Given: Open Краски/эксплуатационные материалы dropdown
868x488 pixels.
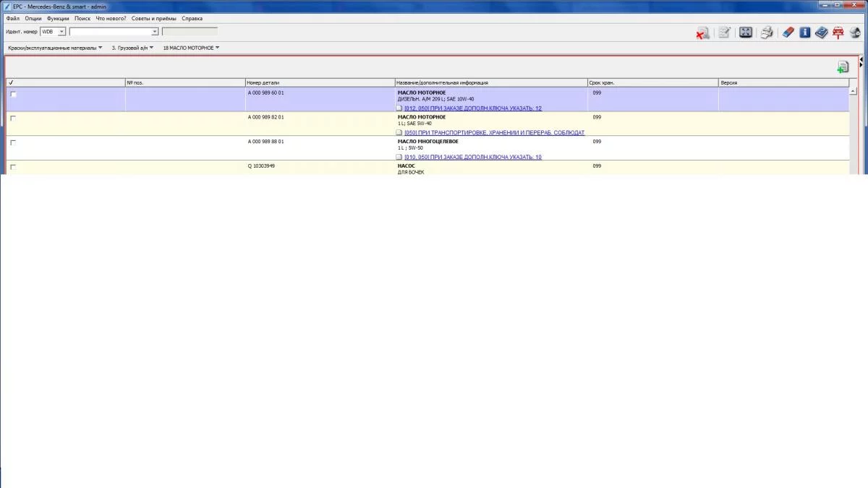Looking at the screenshot, I should 55,48.
